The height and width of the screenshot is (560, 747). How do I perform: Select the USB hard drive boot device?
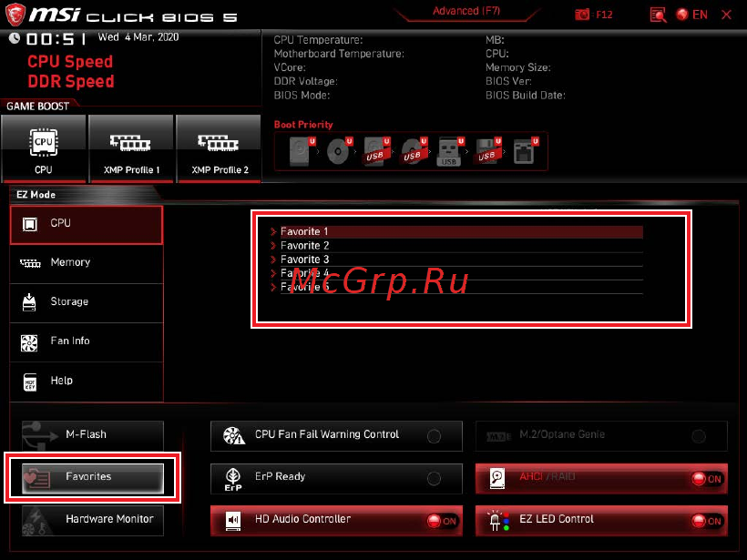376,151
